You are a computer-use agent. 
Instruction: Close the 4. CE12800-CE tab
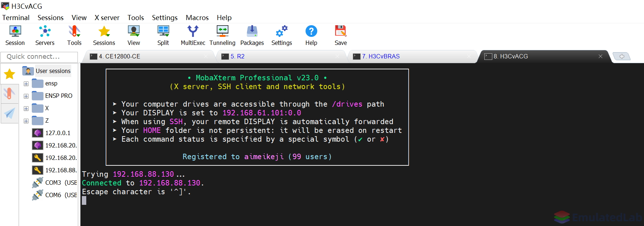point(206,56)
